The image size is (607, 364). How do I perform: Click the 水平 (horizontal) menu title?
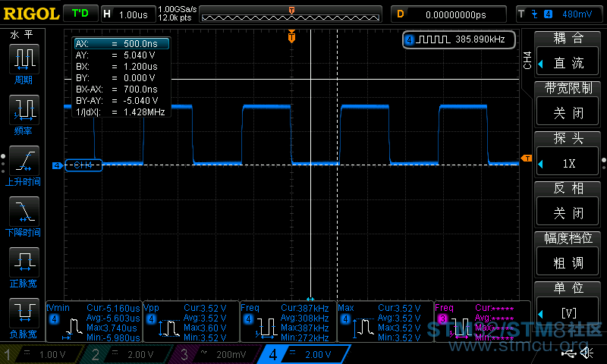(x=22, y=35)
